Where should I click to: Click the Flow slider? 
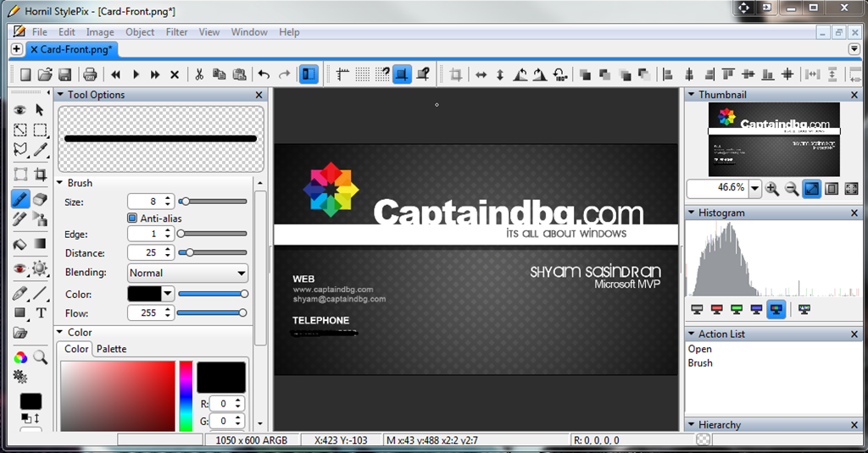tap(212, 313)
